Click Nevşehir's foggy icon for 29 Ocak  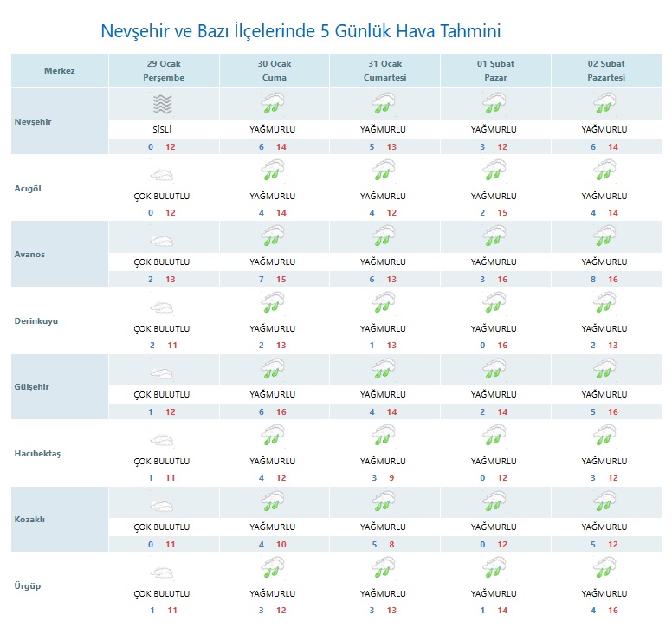pos(161,105)
